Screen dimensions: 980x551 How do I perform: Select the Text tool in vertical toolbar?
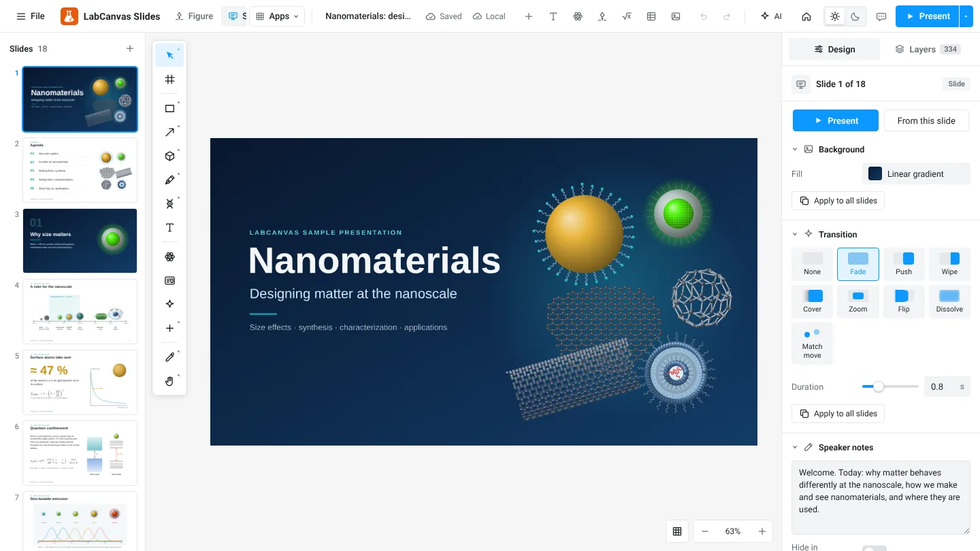click(x=169, y=228)
